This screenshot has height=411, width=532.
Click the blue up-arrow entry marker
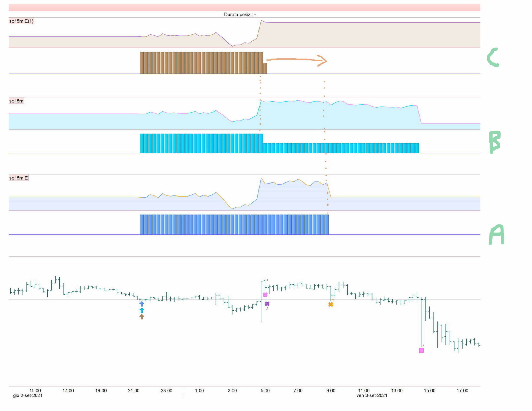click(x=142, y=304)
